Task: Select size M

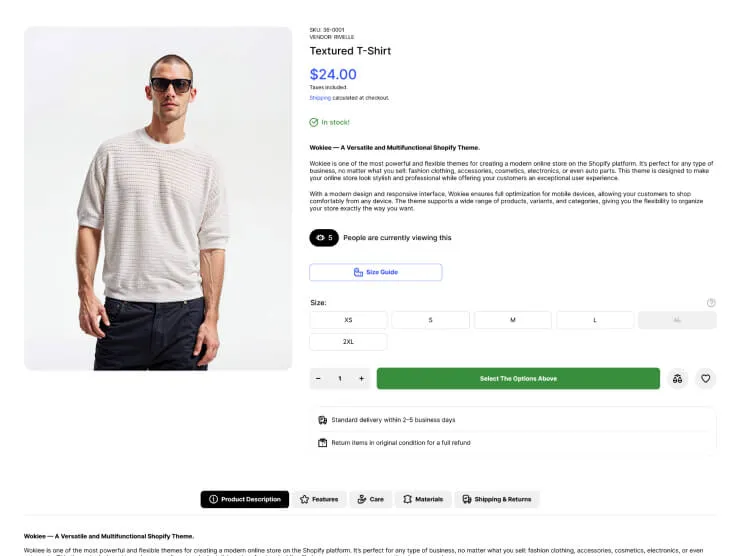Action: 512,320
